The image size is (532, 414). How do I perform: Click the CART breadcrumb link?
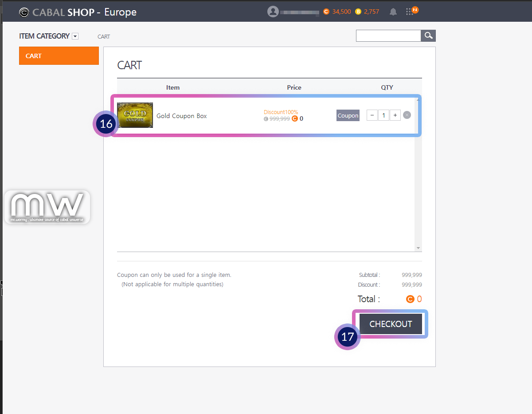(104, 36)
